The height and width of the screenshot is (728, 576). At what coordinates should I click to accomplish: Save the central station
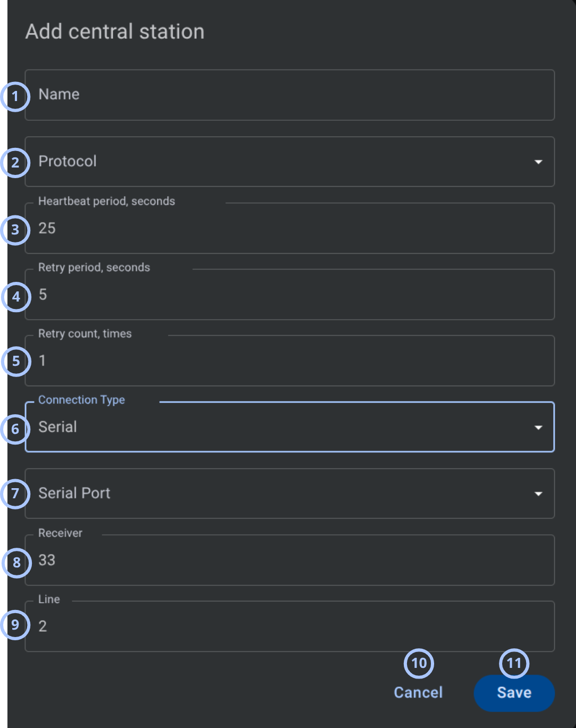pyautogui.click(x=514, y=693)
